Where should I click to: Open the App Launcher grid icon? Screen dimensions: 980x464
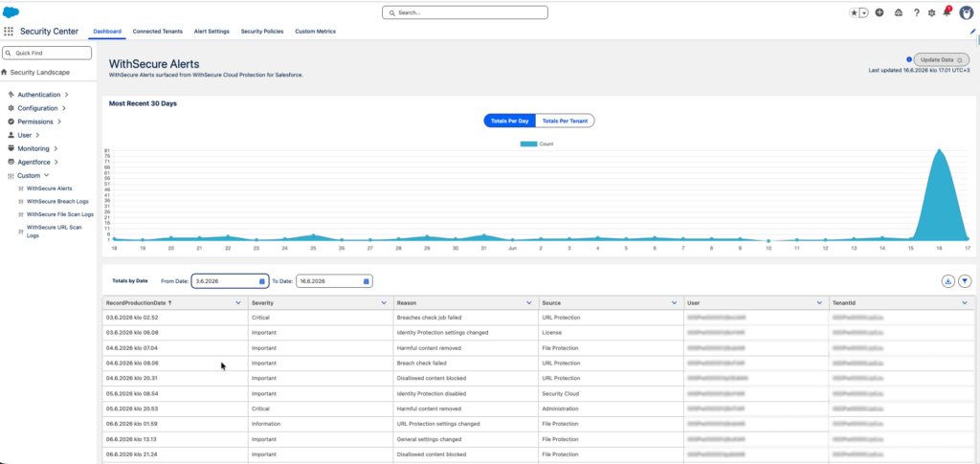click(9, 32)
